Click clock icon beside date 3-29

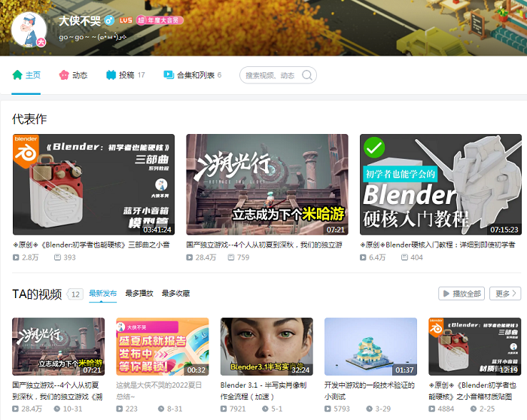pyautogui.click(x=369, y=409)
